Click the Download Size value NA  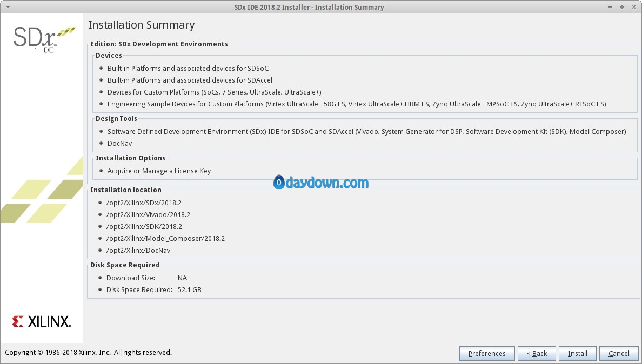(x=182, y=278)
